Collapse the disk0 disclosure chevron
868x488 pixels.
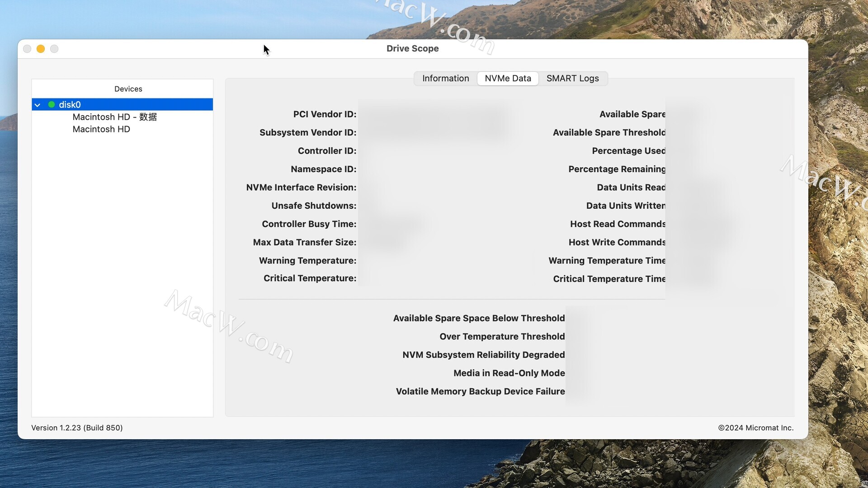[38, 105]
